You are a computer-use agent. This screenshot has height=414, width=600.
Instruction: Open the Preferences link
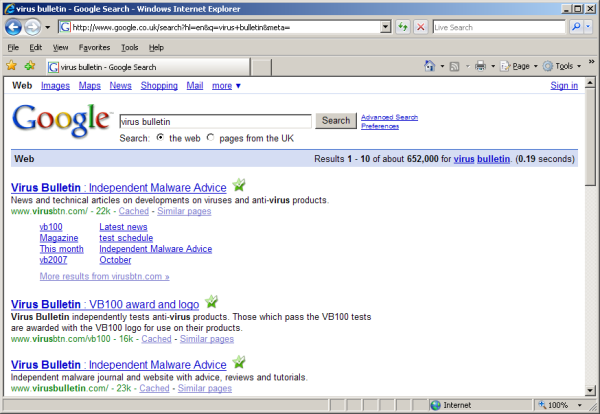pyautogui.click(x=380, y=126)
